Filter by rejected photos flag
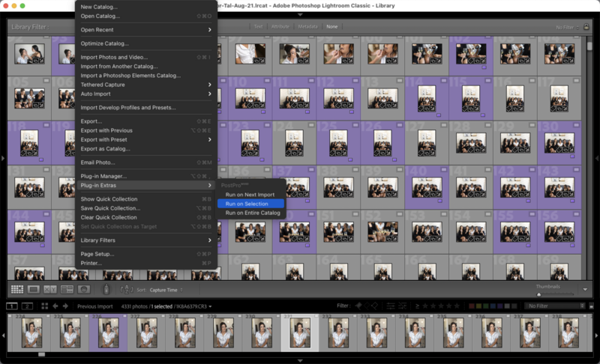600x364 pixels. [374, 306]
